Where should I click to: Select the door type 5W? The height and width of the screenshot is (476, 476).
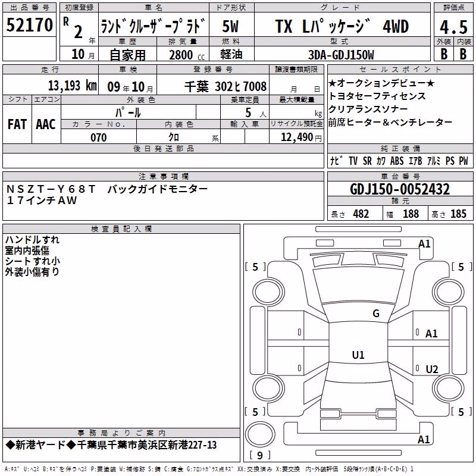tap(230, 26)
